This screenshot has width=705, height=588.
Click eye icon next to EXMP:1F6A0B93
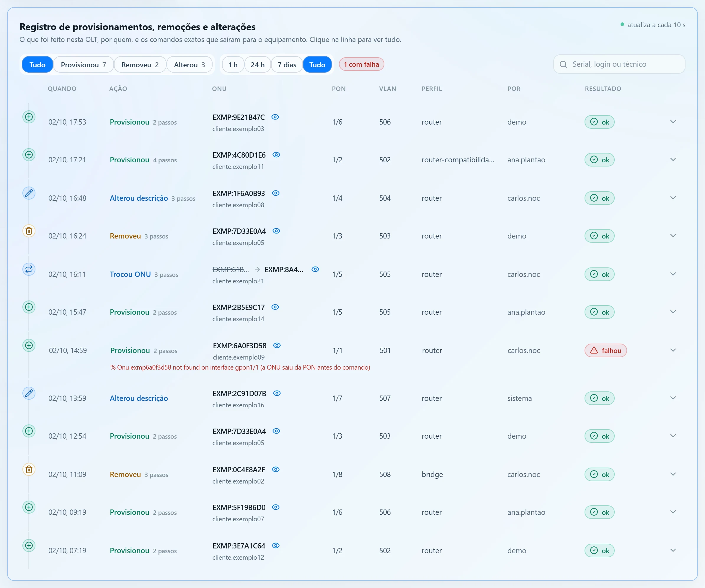[x=276, y=193]
